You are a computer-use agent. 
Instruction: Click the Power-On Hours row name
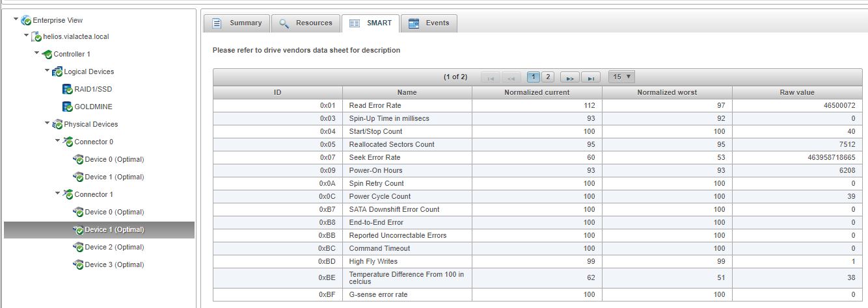[x=375, y=170]
